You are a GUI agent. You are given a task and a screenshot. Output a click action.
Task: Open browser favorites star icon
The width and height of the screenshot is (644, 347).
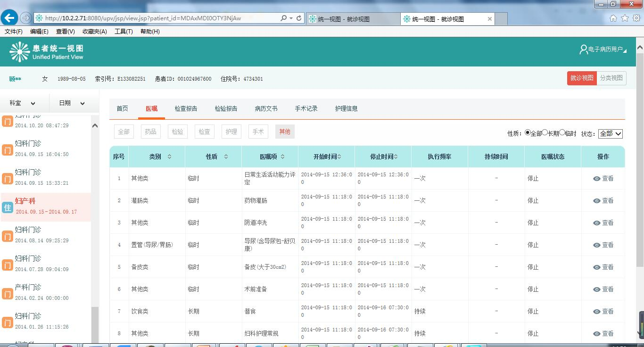point(625,18)
